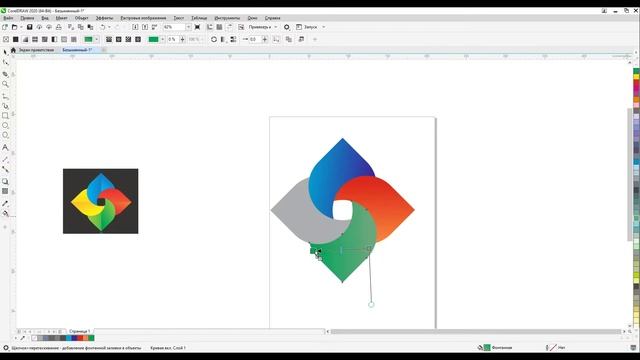Click the Print icon
640x360 pixels.
click(x=59, y=27)
